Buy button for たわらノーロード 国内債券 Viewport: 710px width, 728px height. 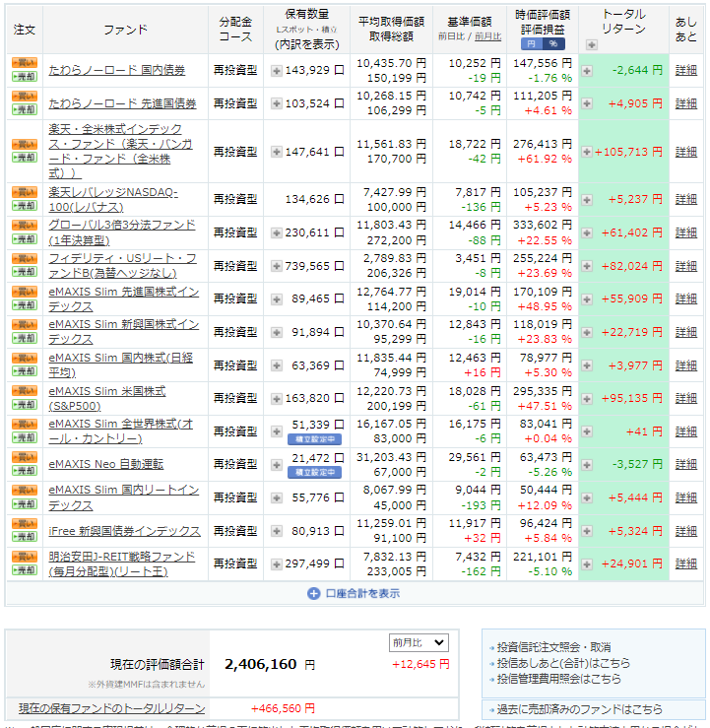coord(25,63)
